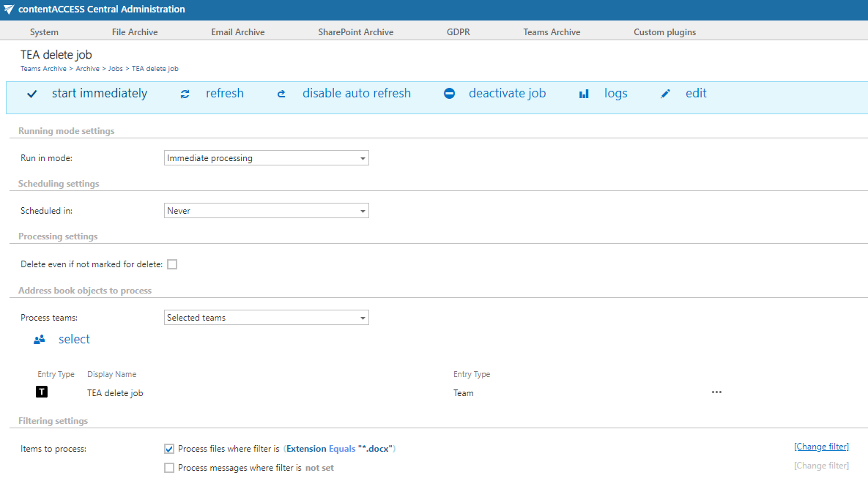Expand the Scheduled in dropdown

pyautogui.click(x=267, y=211)
